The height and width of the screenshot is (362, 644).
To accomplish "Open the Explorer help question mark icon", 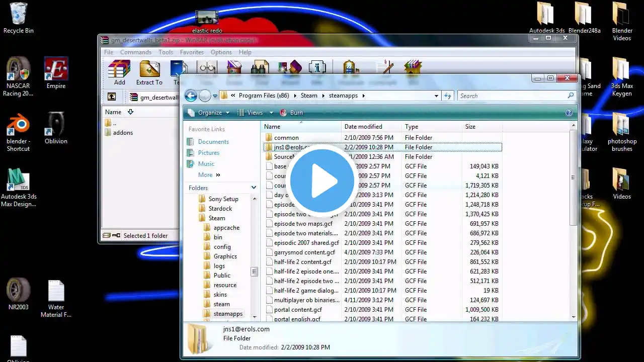I will [x=569, y=113].
